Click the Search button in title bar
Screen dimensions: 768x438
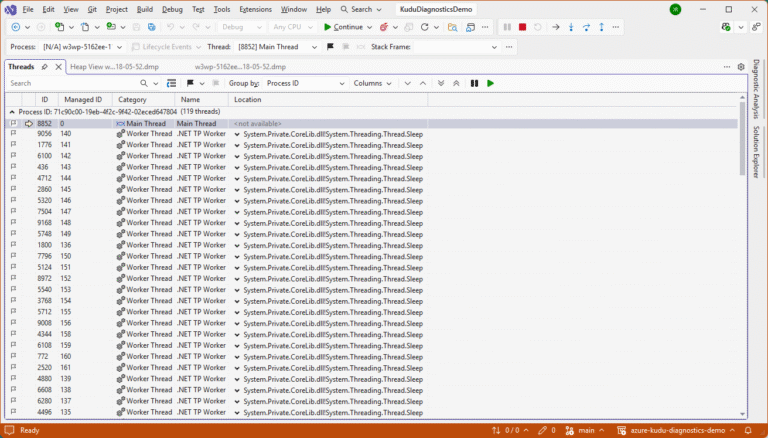(x=361, y=9)
